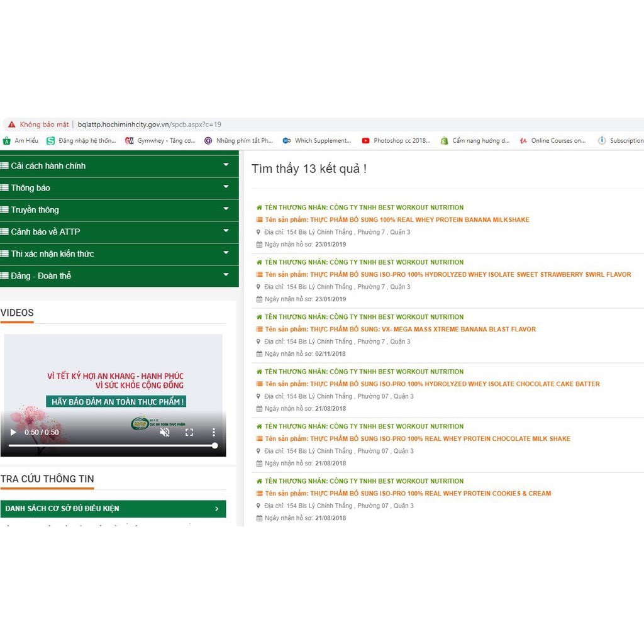Open the Gymwhey bookmark

pos(161,141)
